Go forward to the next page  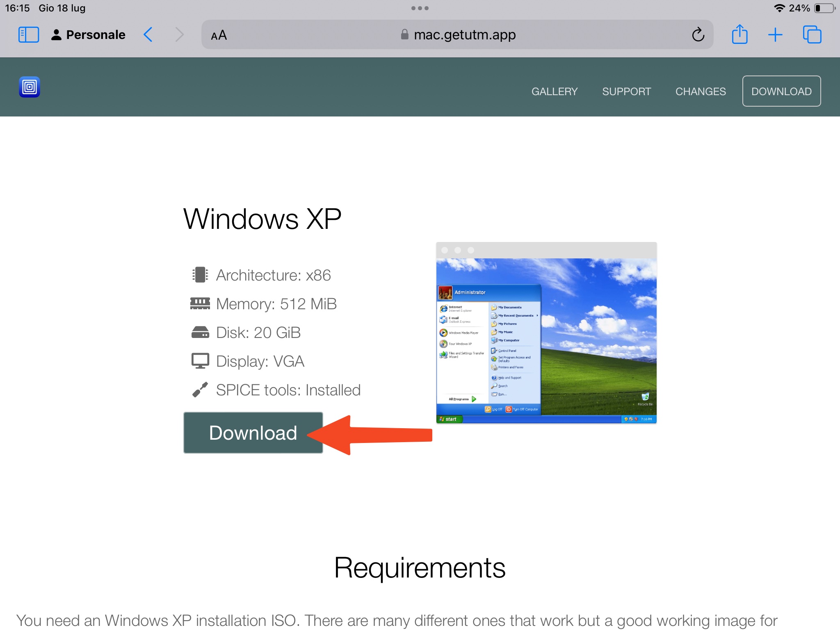tap(179, 35)
